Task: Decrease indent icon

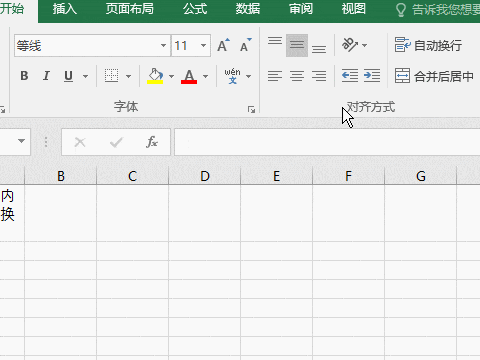Action: (x=350, y=76)
